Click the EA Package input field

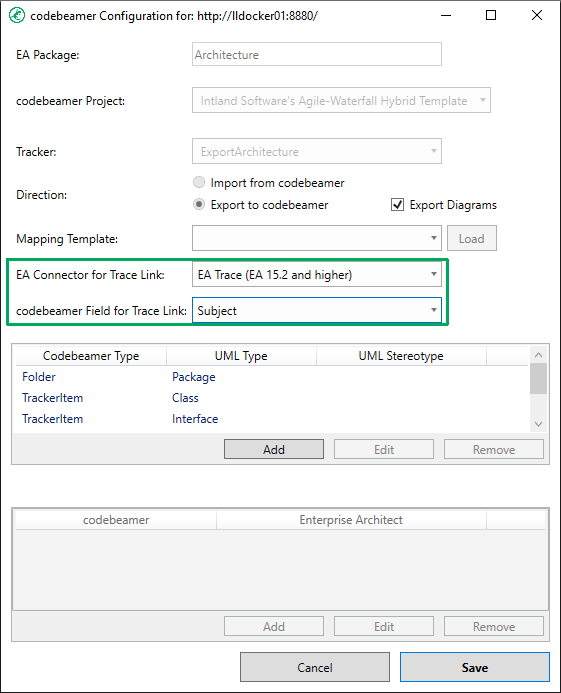(x=317, y=54)
